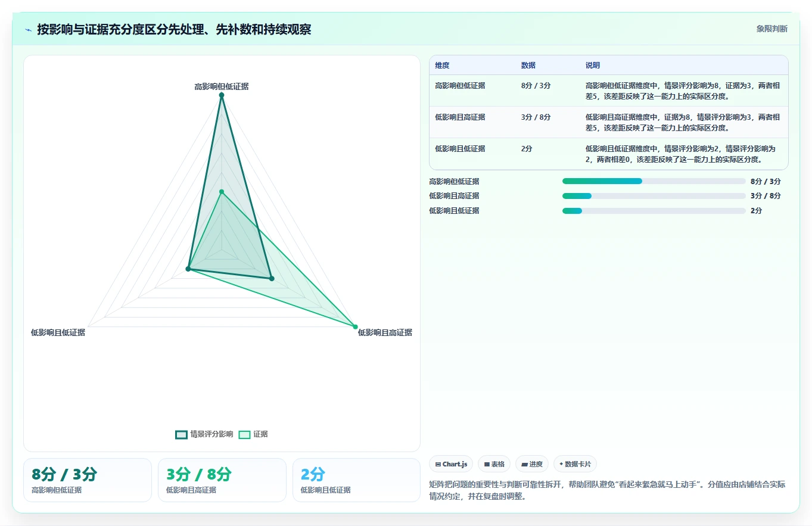Click 低影响且低证据 label in progress list
Image resolution: width=812 pixels, height=526 pixels.
pyautogui.click(x=454, y=211)
